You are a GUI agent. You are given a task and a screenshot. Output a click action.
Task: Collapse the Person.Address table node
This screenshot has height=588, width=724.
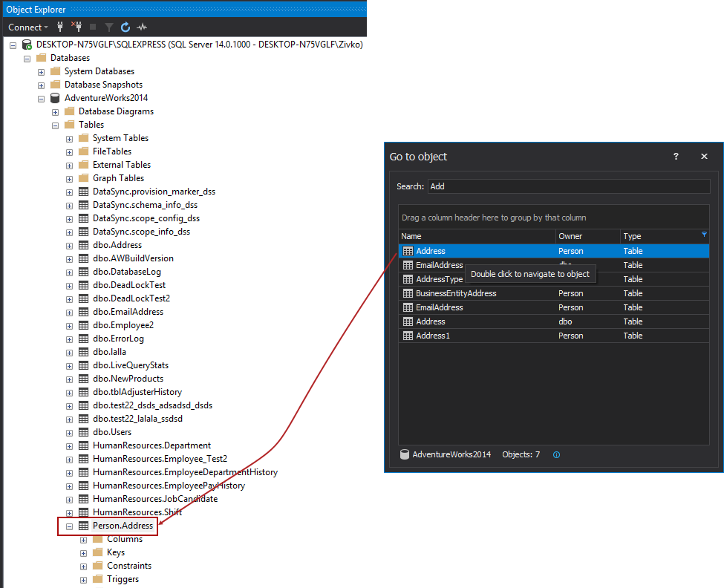tap(69, 526)
